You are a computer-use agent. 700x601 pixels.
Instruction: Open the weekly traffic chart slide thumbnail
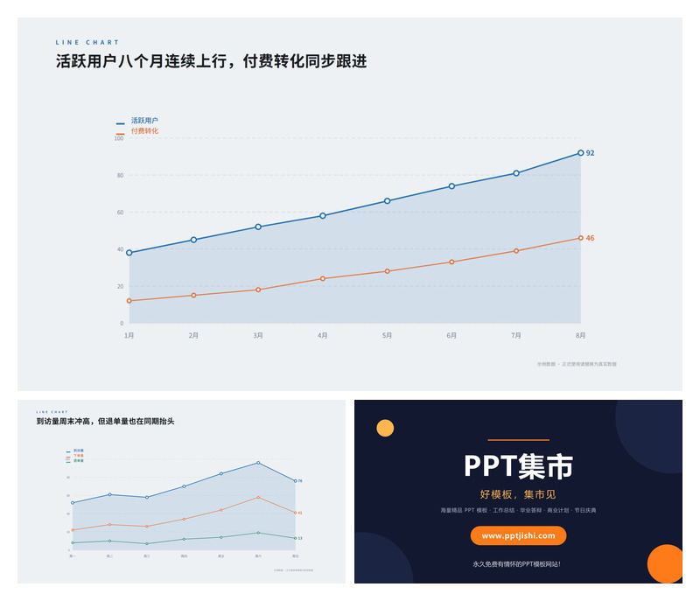click(x=181, y=492)
